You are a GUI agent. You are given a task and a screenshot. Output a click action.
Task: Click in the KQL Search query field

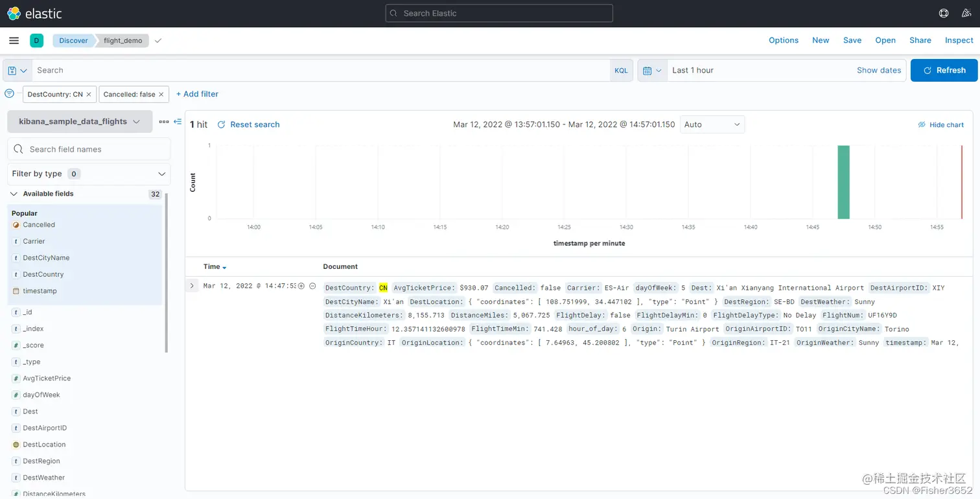coord(321,70)
